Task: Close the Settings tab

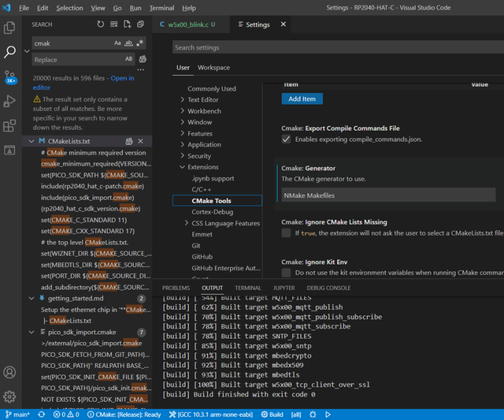Action: pos(283,25)
